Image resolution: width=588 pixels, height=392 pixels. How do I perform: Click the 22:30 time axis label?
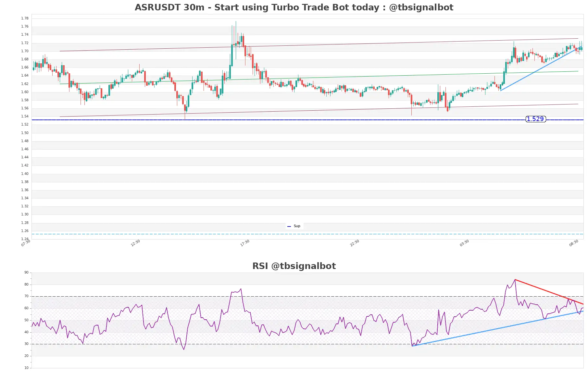pyautogui.click(x=355, y=243)
